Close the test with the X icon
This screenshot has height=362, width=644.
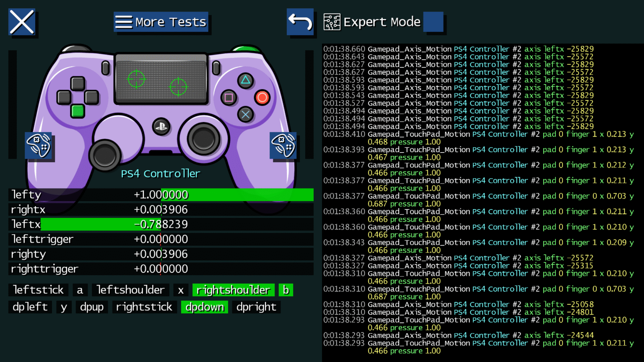pos(22,22)
